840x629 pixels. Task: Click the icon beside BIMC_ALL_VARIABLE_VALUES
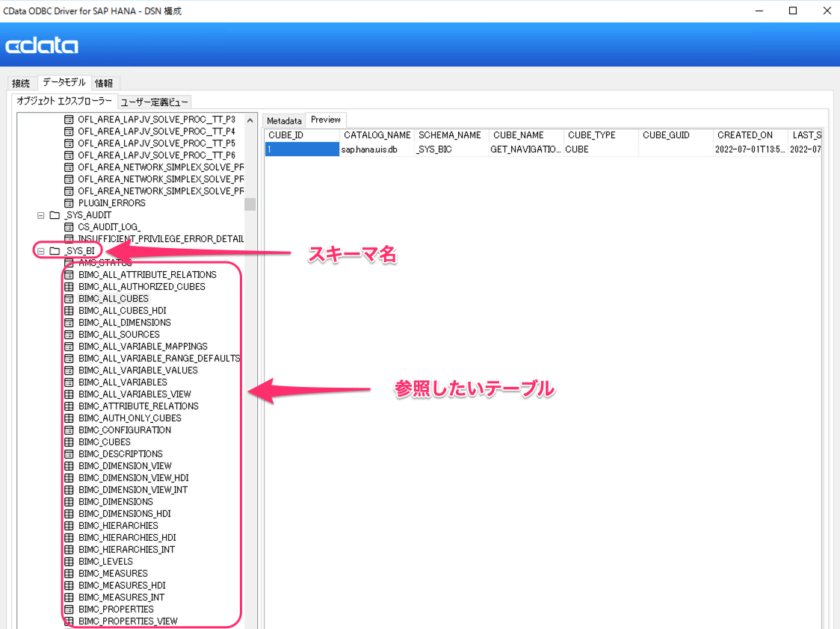[69, 371]
